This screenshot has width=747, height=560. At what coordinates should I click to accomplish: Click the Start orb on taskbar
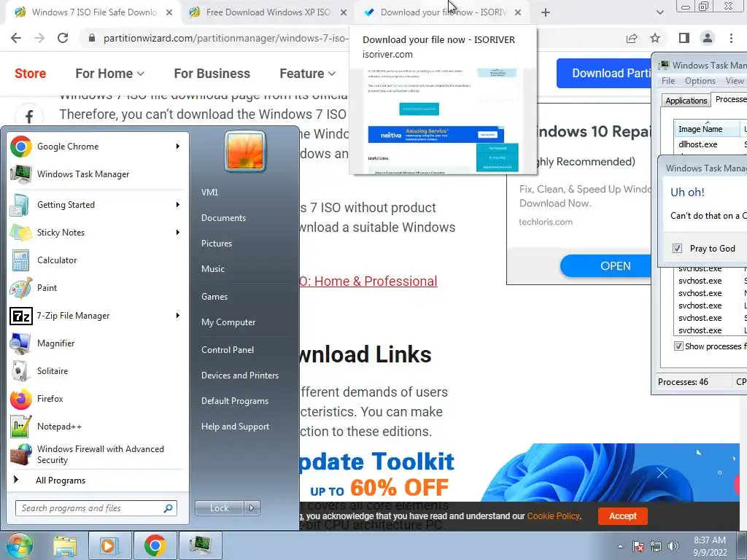[19, 545]
